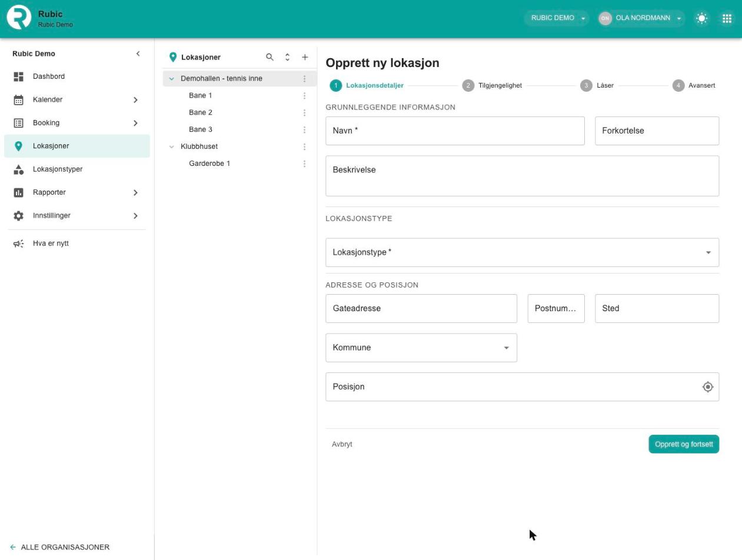742x560 pixels.
Task: Open the RUBIC DEMO organisation dropdown
Action: click(557, 18)
